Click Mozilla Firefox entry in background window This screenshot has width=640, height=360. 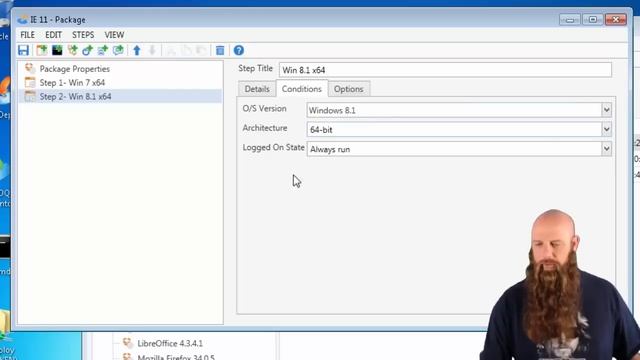176,357
